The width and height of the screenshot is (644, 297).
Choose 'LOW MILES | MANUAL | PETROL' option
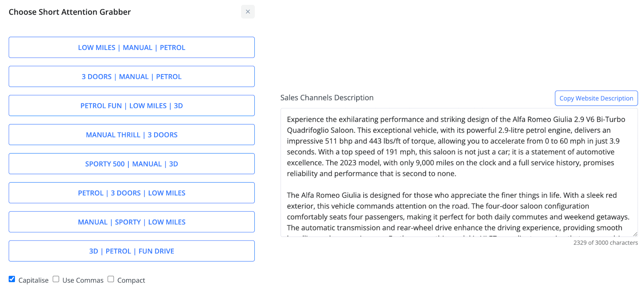132,48
